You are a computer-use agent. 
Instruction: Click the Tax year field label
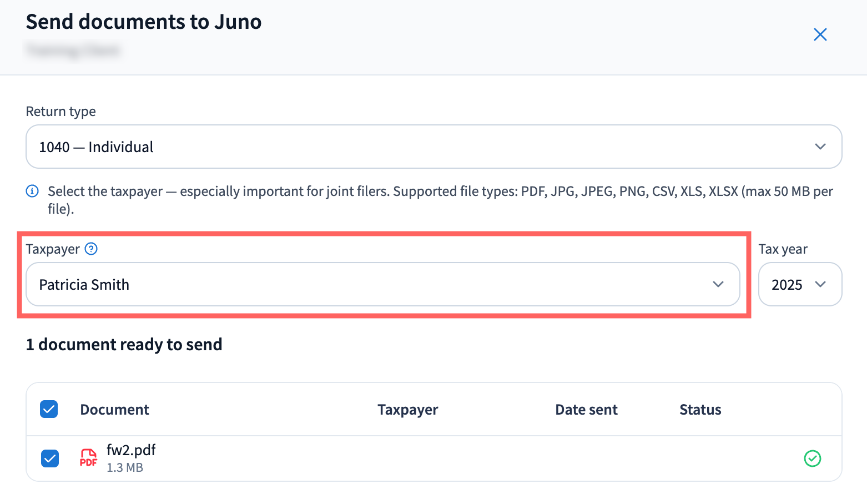pos(783,249)
